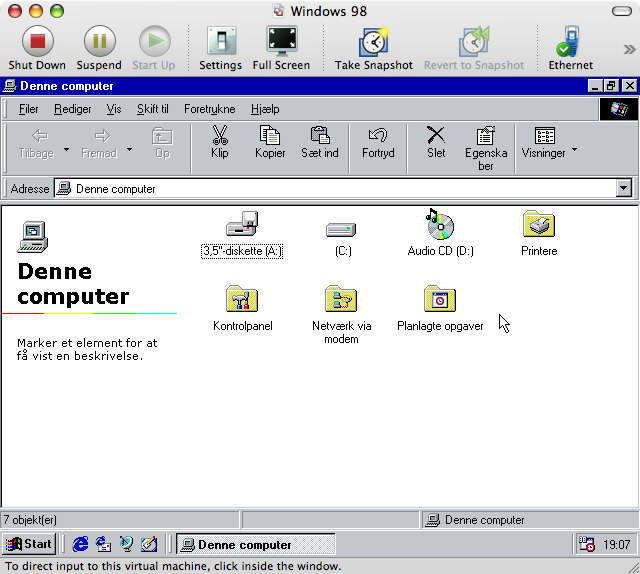Open the Foretrukne menu
Image resolution: width=640 pixels, height=574 pixels.
tap(210, 109)
